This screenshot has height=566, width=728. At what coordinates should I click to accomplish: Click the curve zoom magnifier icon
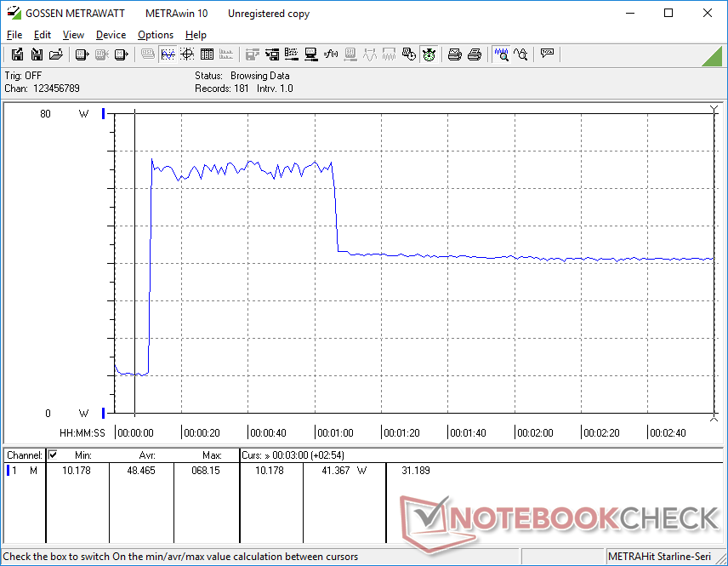tap(520, 54)
